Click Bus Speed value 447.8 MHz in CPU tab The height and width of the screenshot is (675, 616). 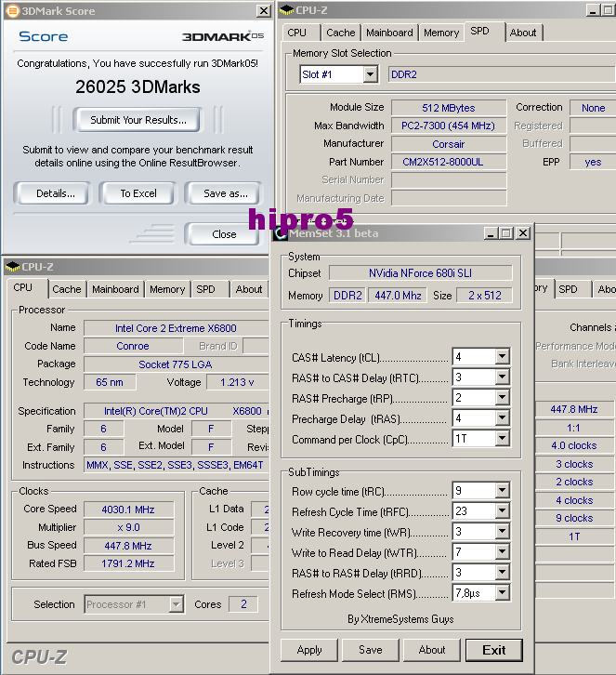128,546
